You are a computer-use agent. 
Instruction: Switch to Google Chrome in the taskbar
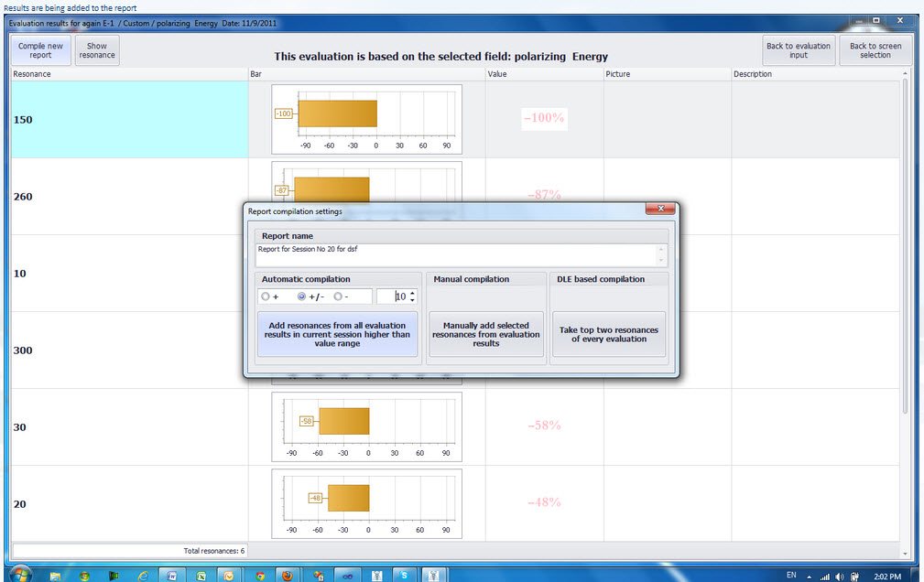tap(260, 576)
